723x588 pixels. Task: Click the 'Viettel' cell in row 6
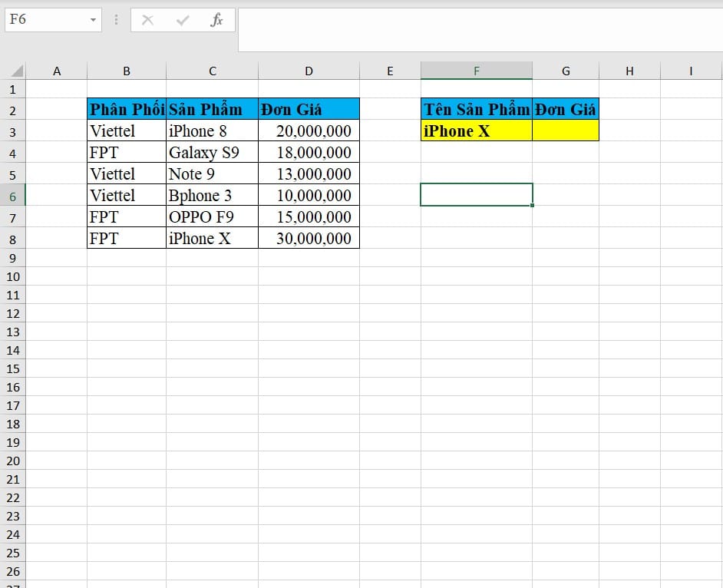(127, 195)
